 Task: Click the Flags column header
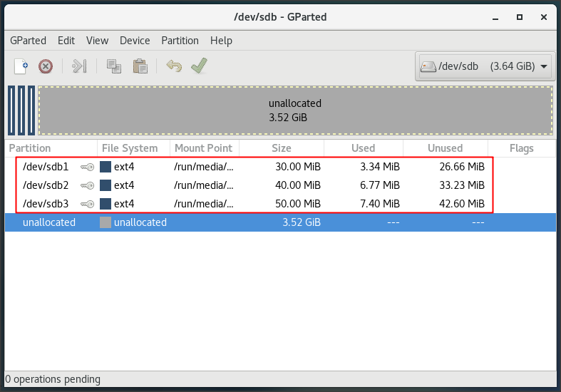point(522,148)
